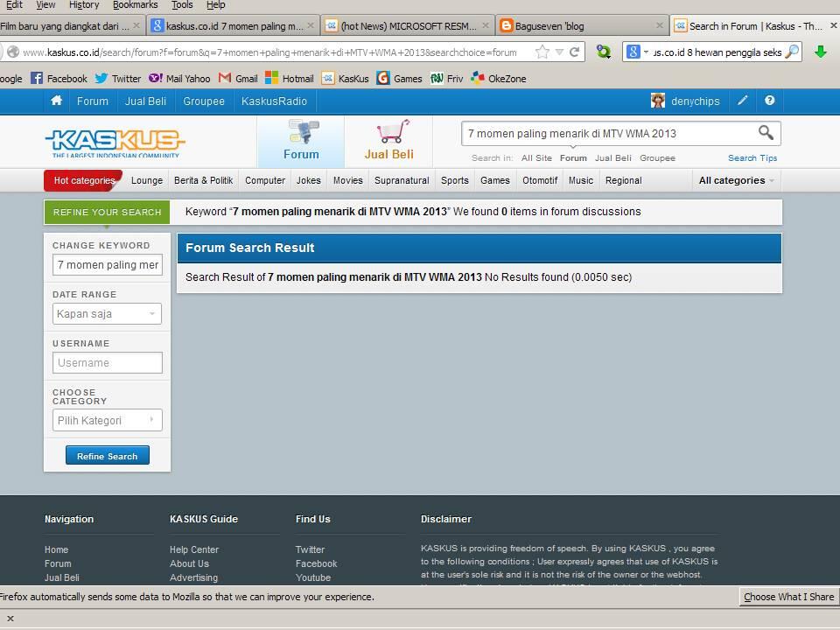Click the magnifier icon in Kaskus search

(766, 132)
